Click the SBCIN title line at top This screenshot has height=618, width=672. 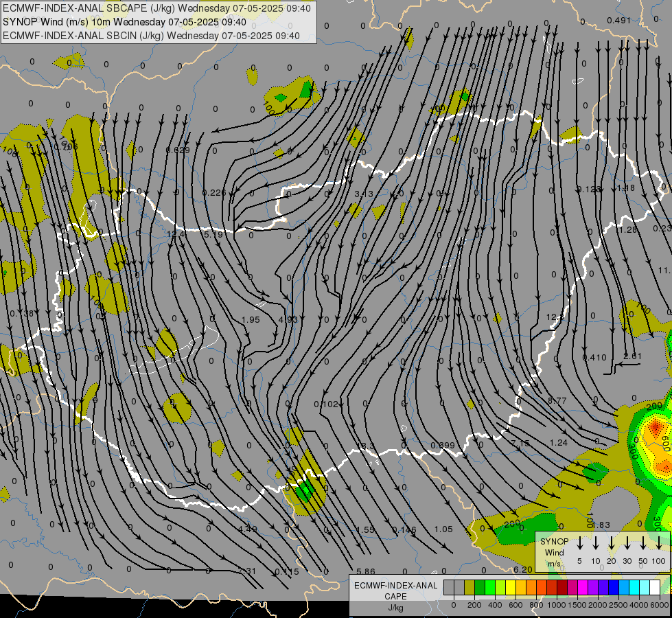(x=151, y=36)
